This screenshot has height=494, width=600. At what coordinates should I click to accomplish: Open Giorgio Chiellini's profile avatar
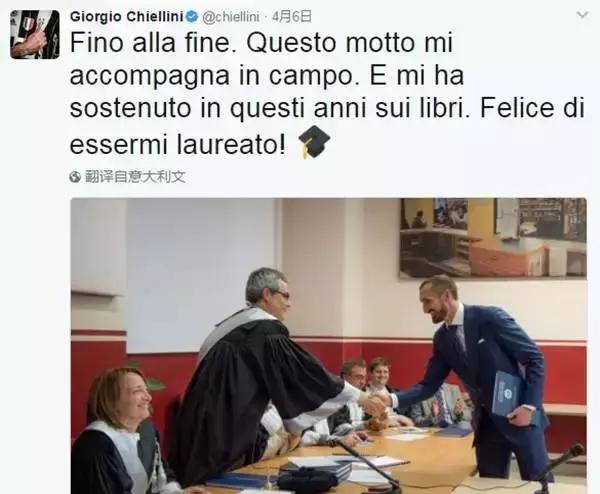point(35,34)
